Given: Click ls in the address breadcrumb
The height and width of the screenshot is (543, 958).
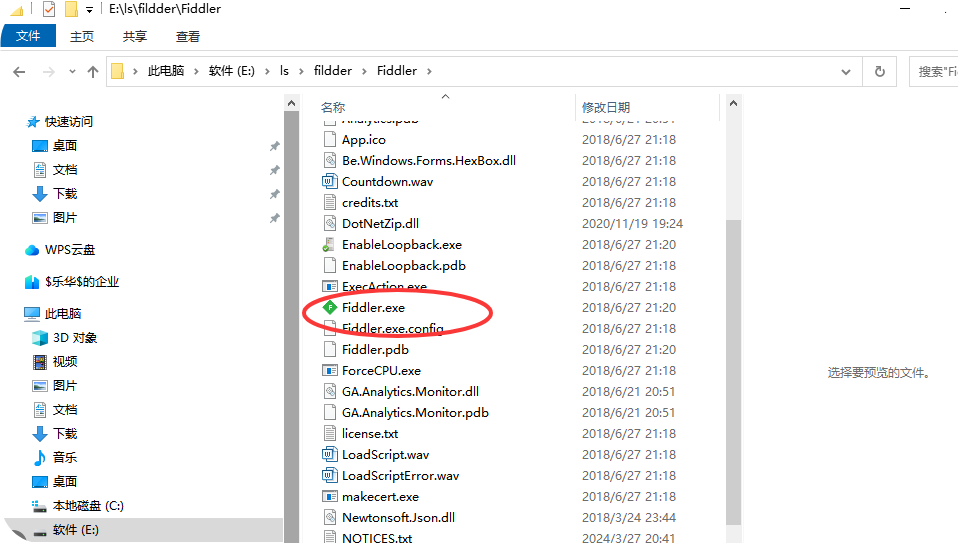Looking at the screenshot, I should click(284, 71).
